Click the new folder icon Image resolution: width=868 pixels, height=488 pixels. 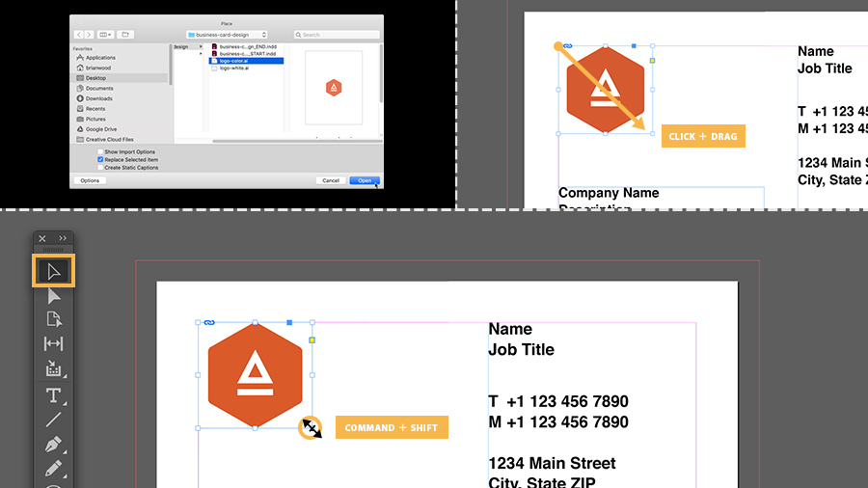tap(125, 35)
